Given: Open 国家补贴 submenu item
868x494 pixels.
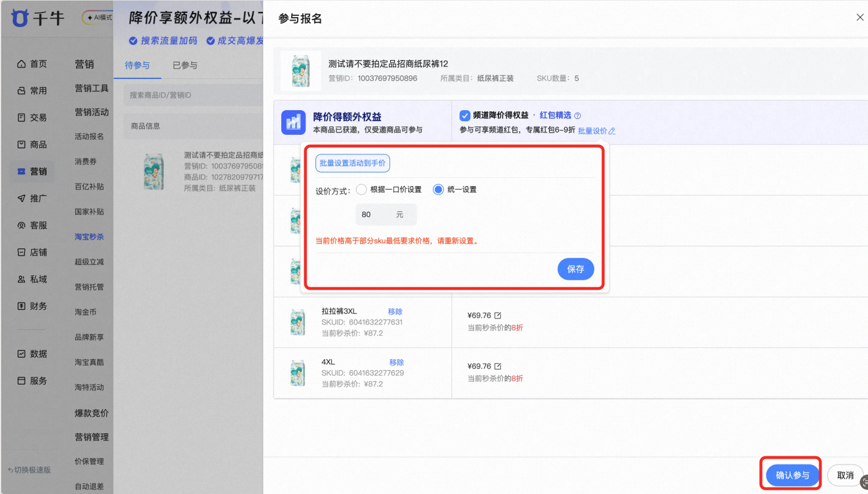Looking at the screenshot, I should click(89, 212).
